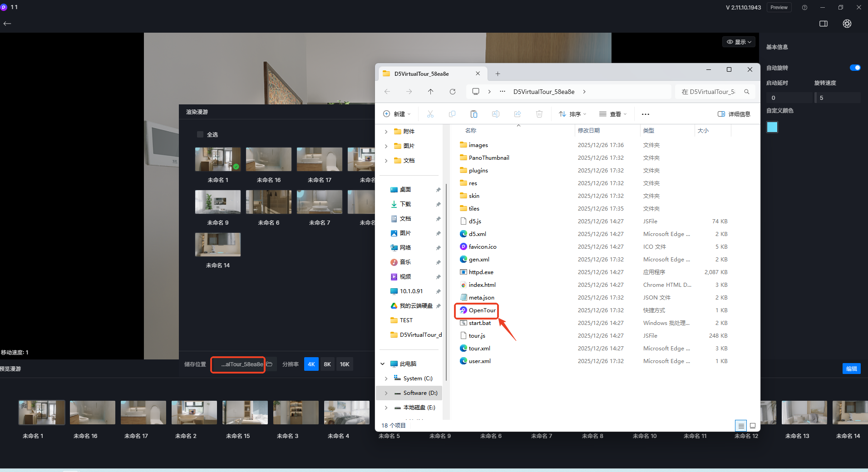The image size is (868, 472).
Task: Click the Explorer search box
Action: [715, 92]
